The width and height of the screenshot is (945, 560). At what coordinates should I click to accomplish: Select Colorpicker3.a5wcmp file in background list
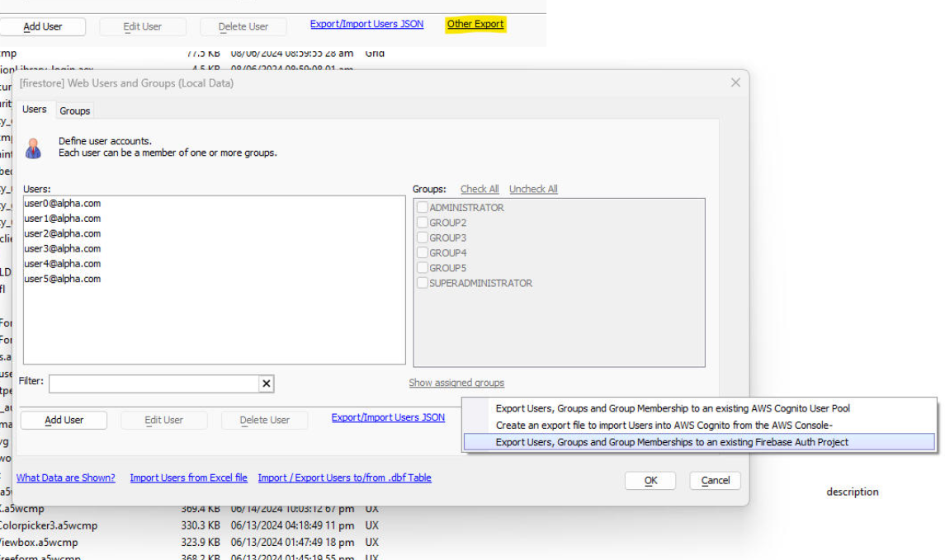pyautogui.click(x=48, y=525)
